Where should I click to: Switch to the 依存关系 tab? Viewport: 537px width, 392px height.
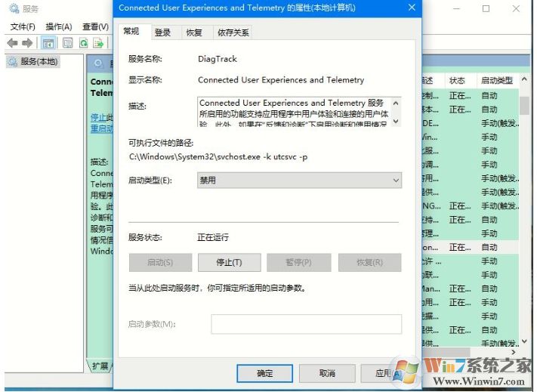coord(233,32)
